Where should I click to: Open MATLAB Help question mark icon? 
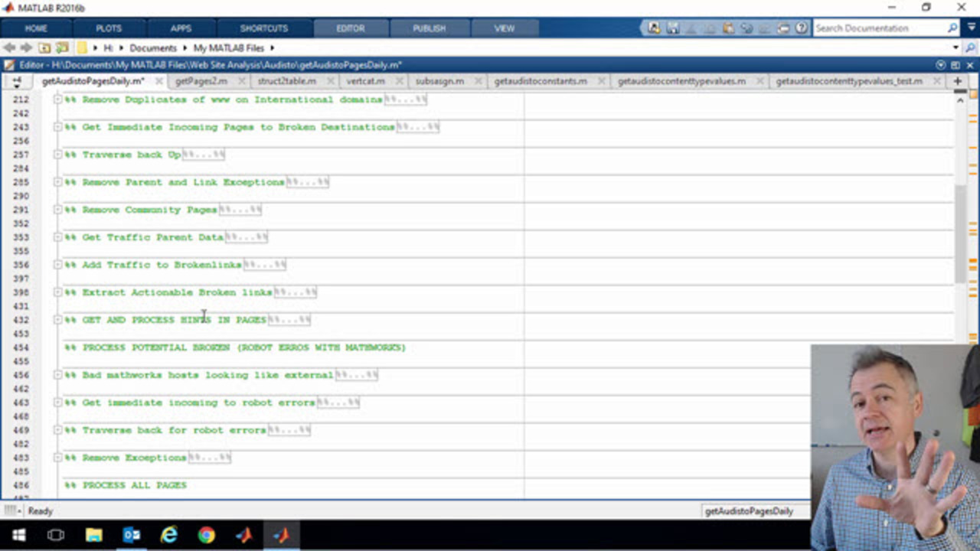click(801, 28)
